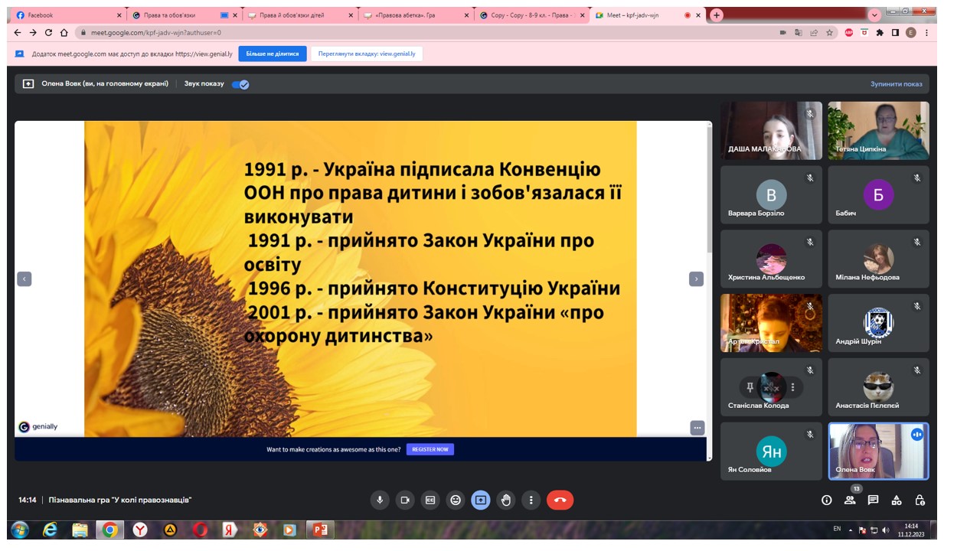Go to the next presentation slide

point(696,279)
